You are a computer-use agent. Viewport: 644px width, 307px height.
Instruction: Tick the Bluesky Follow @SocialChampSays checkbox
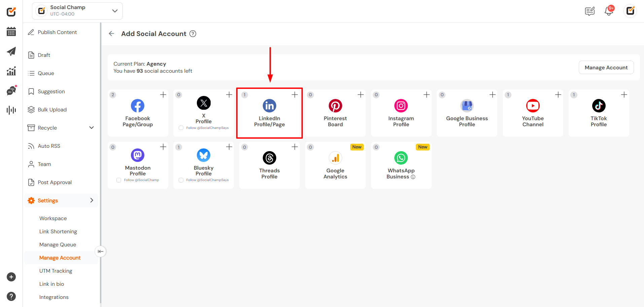(x=181, y=180)
